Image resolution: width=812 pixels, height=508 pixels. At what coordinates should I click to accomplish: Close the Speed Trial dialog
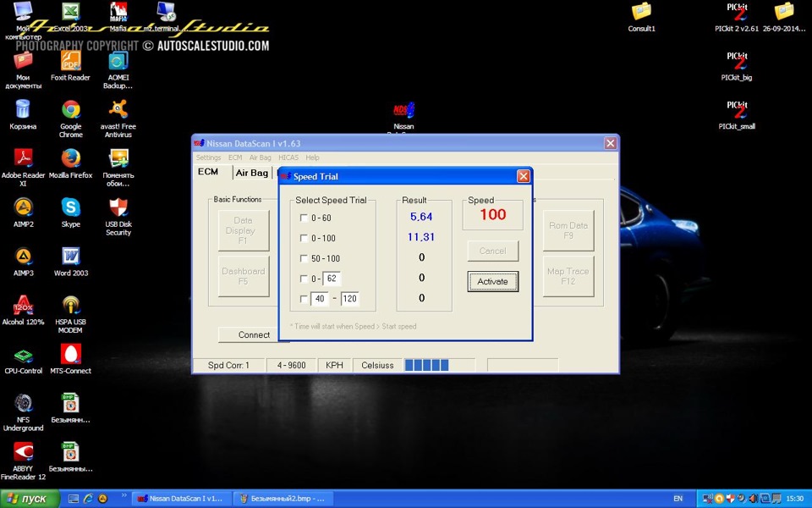click(524, 176)
